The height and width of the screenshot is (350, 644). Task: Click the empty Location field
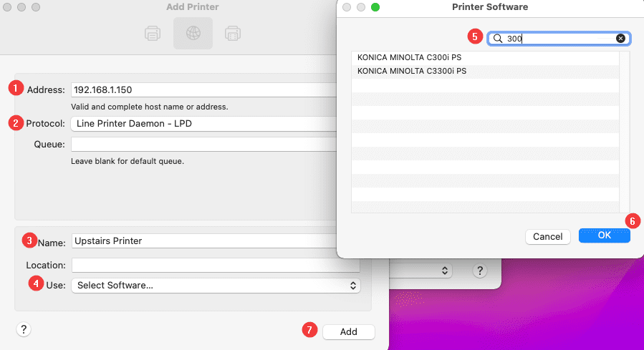(x=215, y=265)
